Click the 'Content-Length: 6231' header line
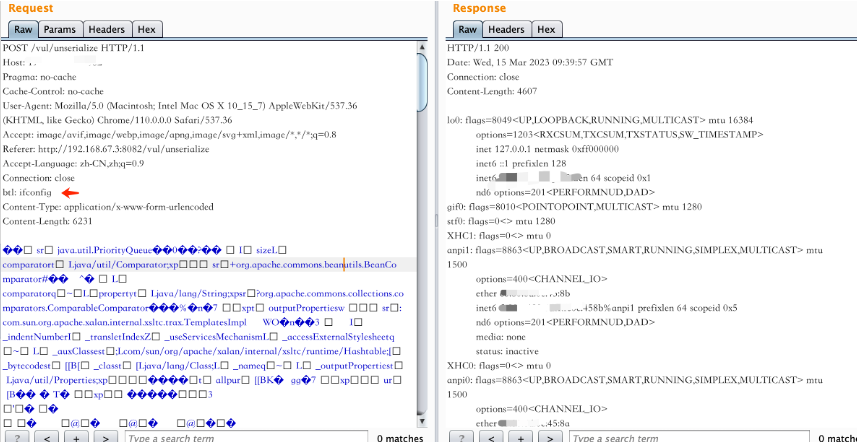 48,221
